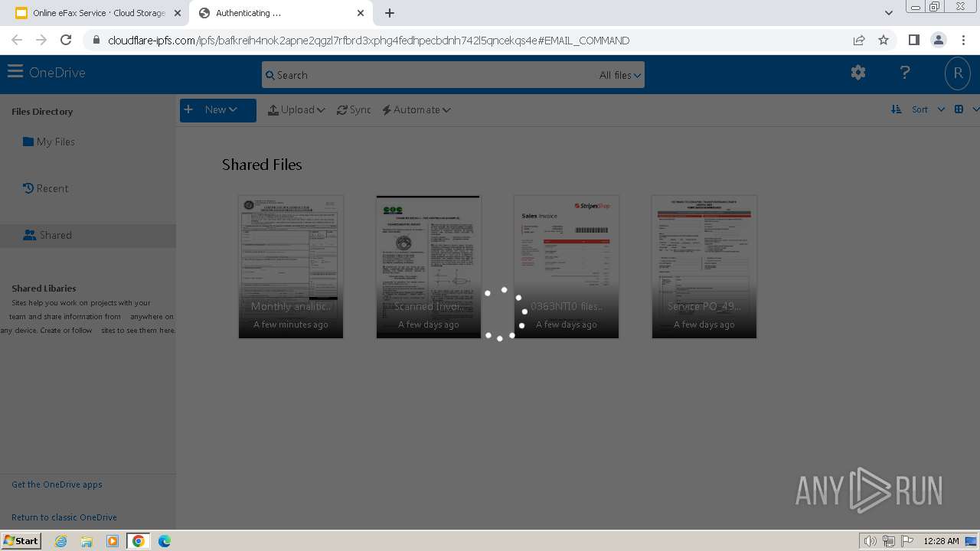Open the Scanned Invoice file thumbnail
The width and height of the screenshot is (980, 551).
[x=429, y=266]
